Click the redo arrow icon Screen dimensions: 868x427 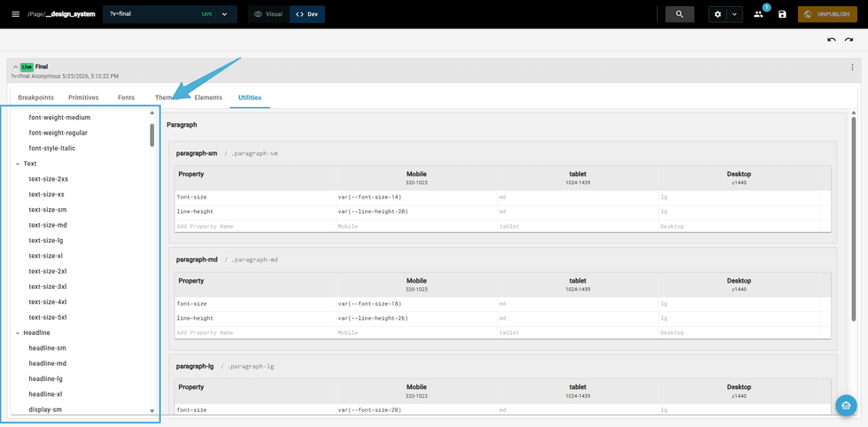click(849, 40)
